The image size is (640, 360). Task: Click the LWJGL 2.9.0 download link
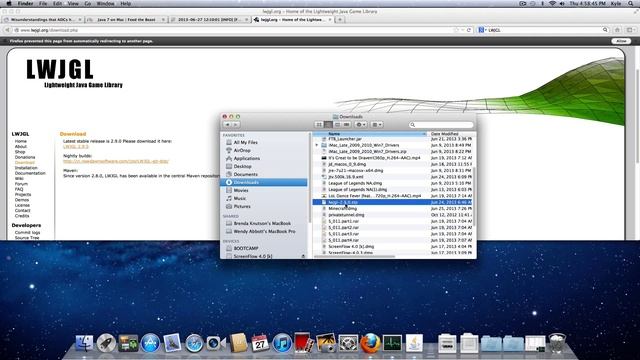click(x=76, y=147)
